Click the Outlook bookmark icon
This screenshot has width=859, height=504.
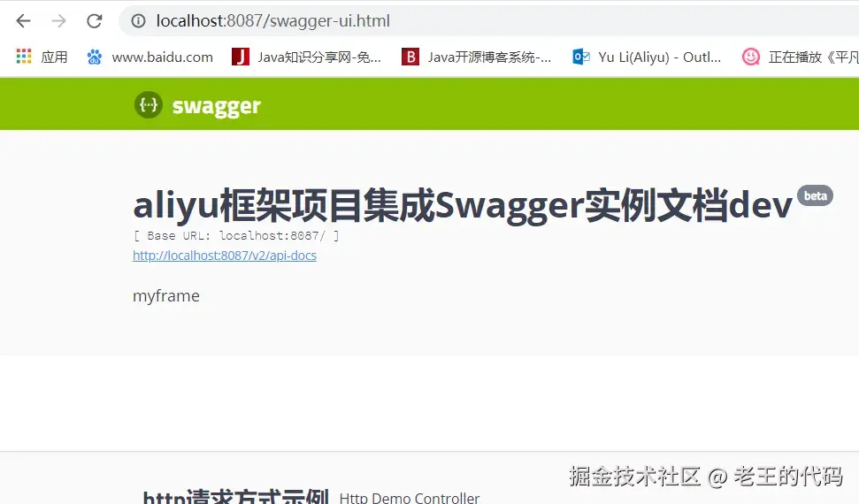(580, 57)
